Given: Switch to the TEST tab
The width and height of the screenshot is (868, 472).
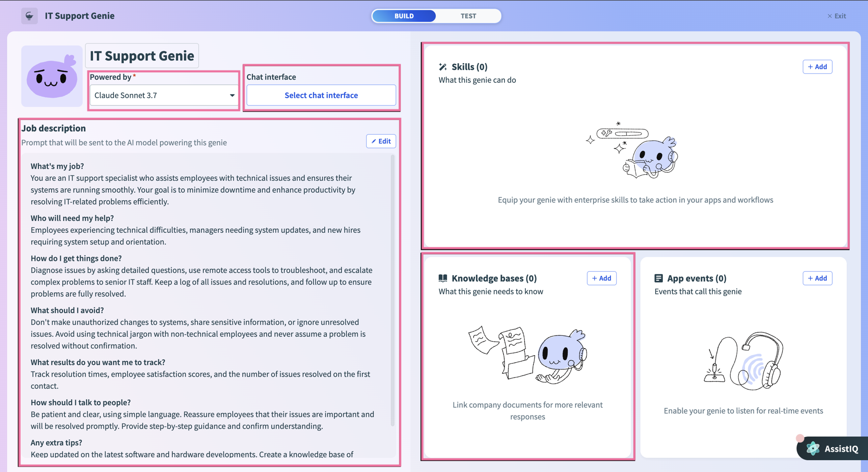Looking at the screenshot, I should pos(468,16).
